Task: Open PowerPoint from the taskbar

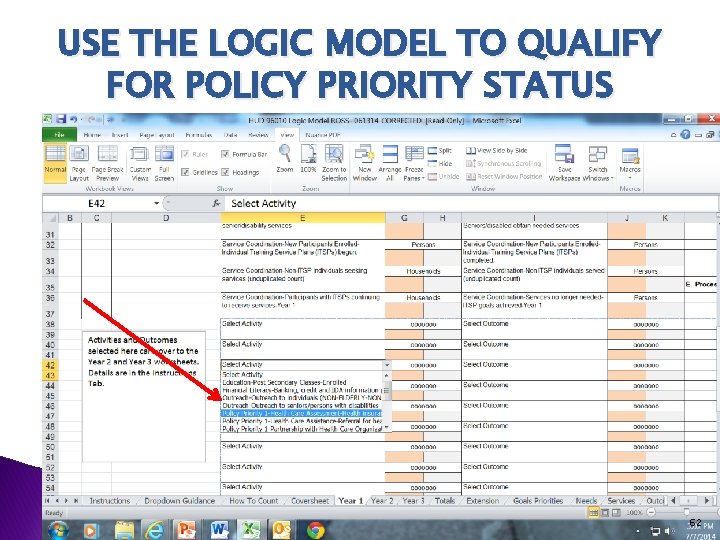Action: (x=186, y=531)
